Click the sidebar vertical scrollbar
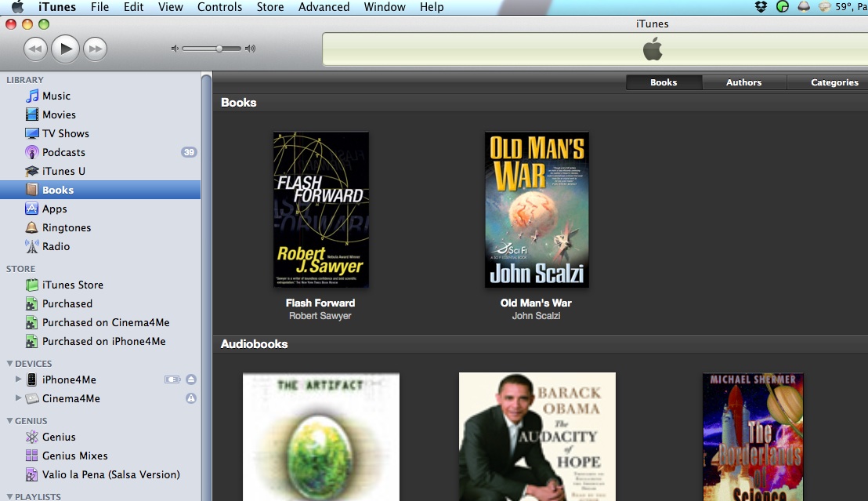Viewport: 868px width, 501px height. (207, 286)
